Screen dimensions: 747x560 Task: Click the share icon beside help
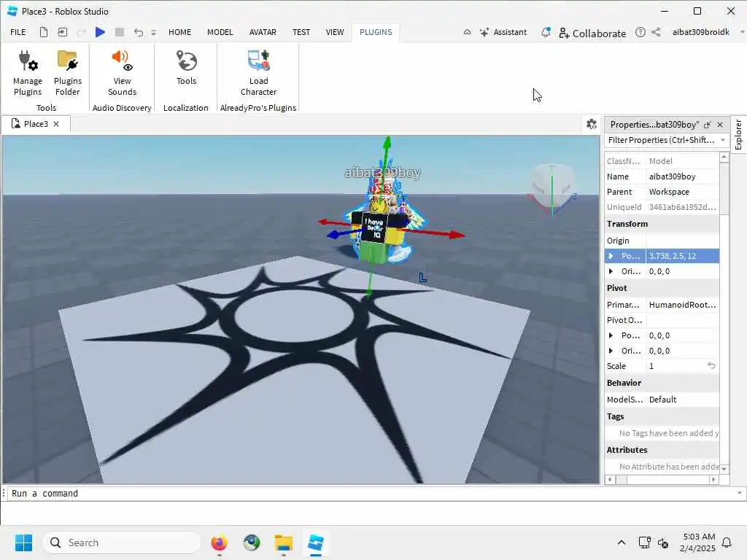tap(656, 32)
